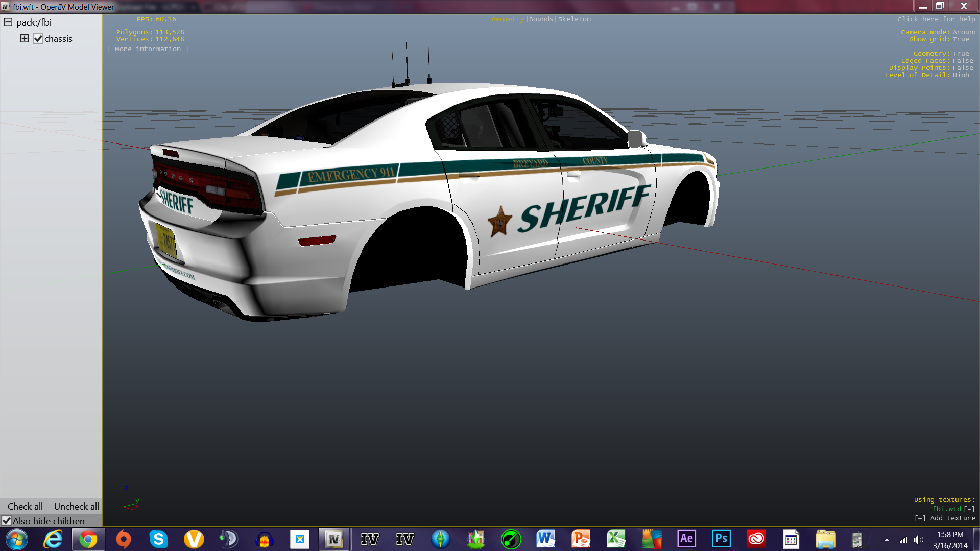980x551 pixels.
Task: Switch to the Bounds tab
Action: [x=541, y=19]
